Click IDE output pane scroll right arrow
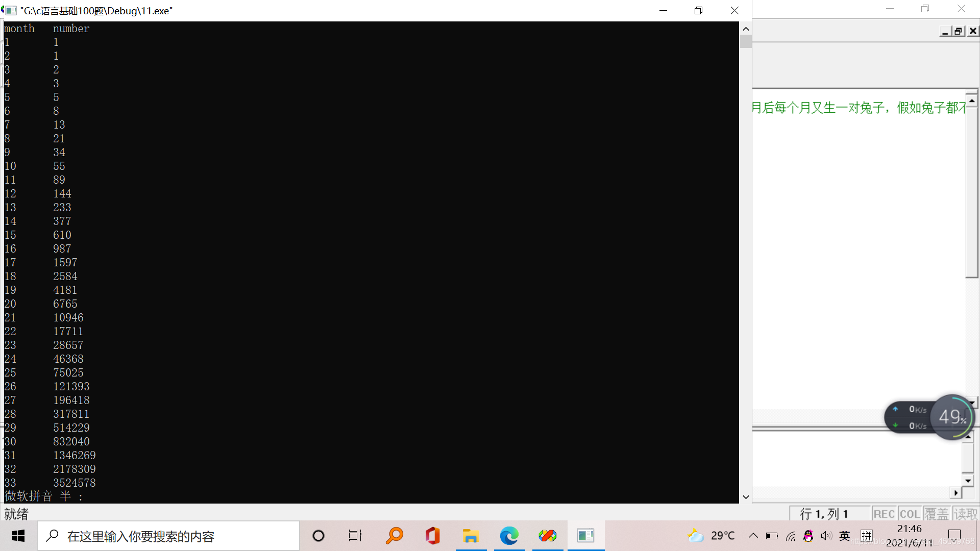Viewport: 980px width, 551px height. 956,493
